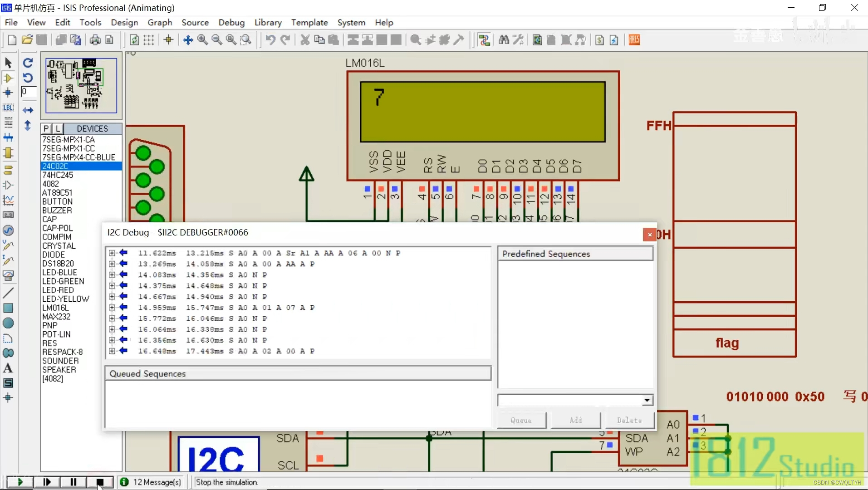Viewport: 868px width, 490px height.
Task: Open the Virtual Instruments mode
Action: coord(8,275)
